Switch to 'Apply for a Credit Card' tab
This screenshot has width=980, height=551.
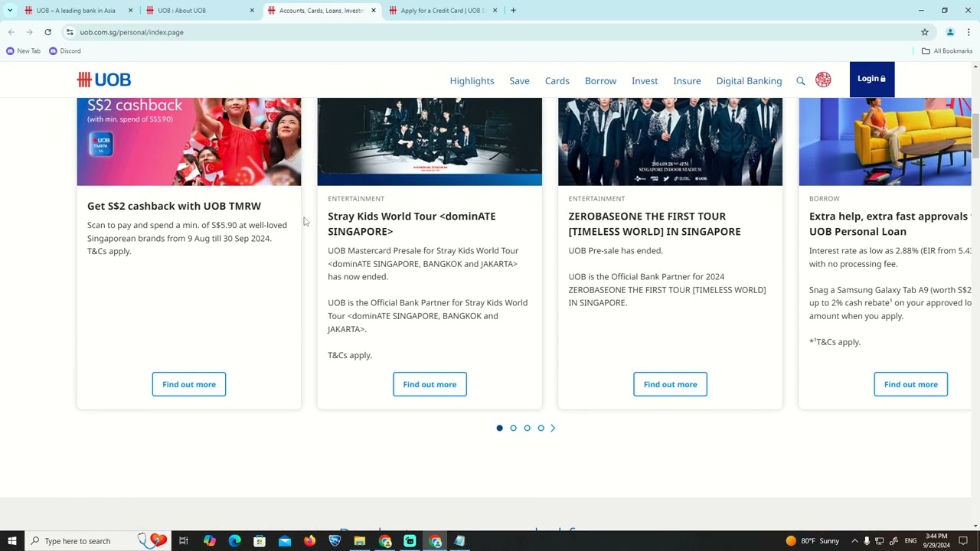click(x=442, y=11)
